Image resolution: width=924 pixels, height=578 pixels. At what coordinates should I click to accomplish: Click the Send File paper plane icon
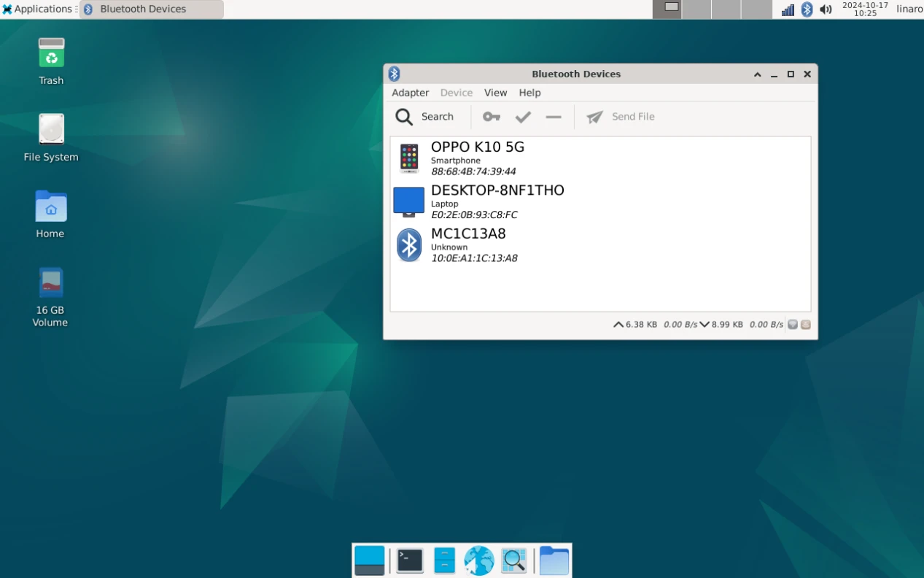pos(595,117)
